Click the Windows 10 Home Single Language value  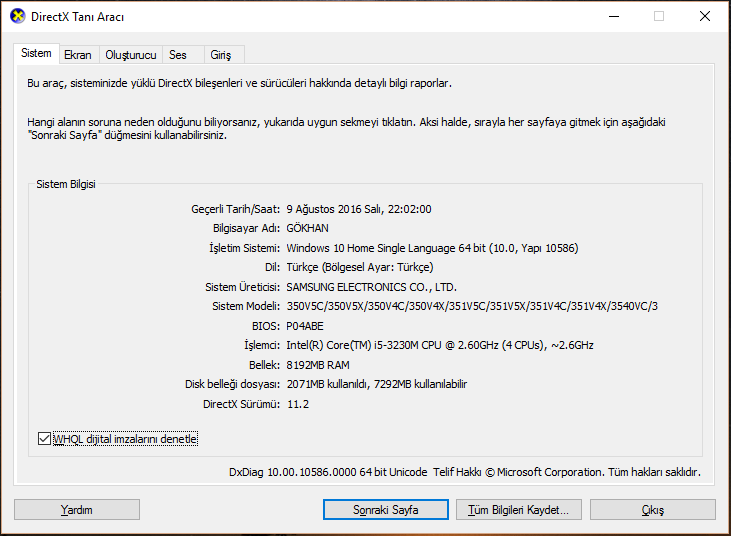click(x=432, y=248)
